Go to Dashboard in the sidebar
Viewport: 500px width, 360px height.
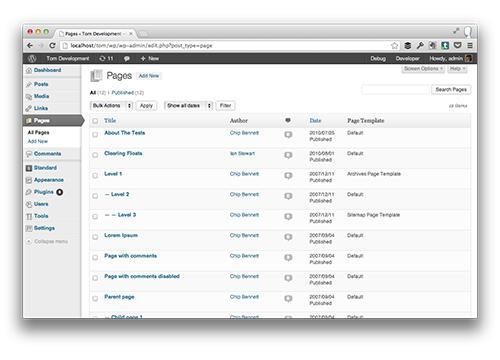pyautogui.click(x=47, y=70)
